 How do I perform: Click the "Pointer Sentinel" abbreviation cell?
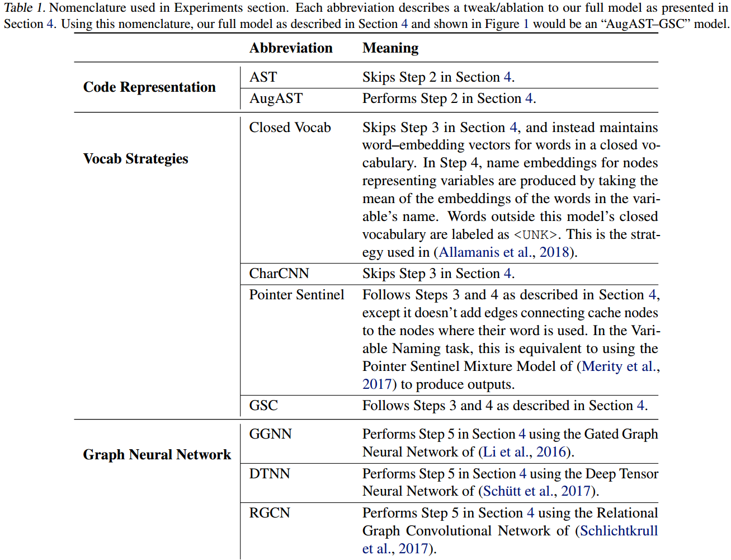[296, 294]
